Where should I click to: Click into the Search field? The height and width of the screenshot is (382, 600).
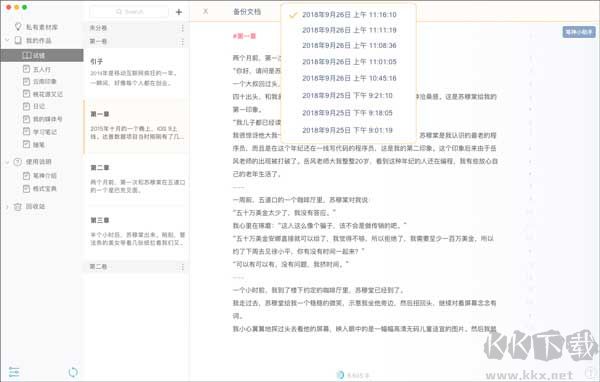[x=129, y=12]
